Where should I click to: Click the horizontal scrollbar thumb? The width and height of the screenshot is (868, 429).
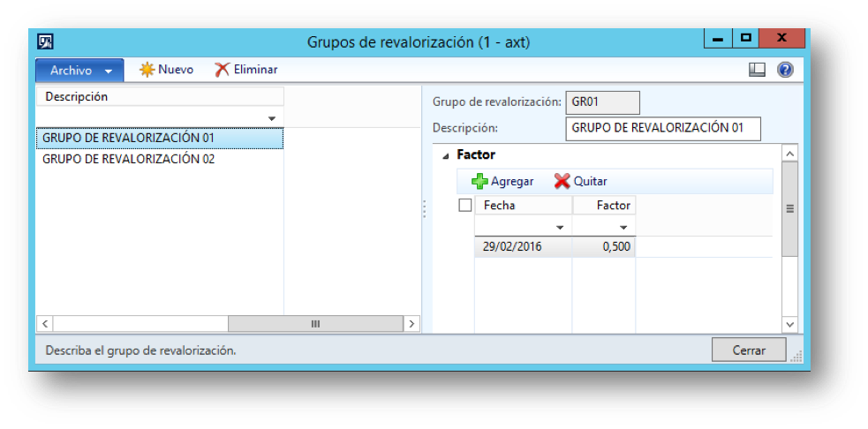pos(315,324)
